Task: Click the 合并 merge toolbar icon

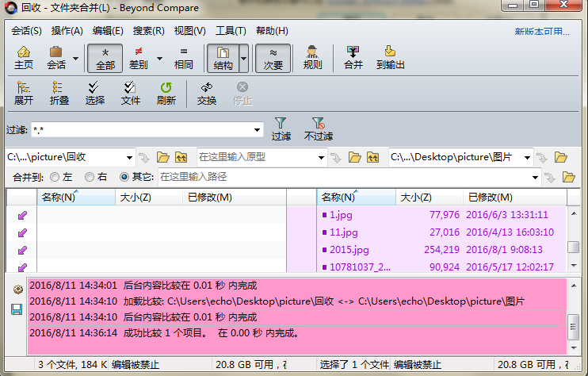Action: (x=353, y=58)
